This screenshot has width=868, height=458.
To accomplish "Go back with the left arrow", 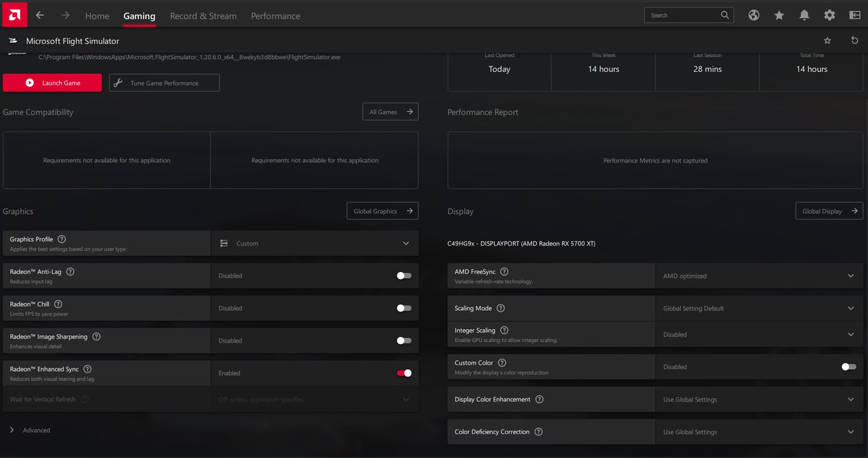I will [40, 15].
